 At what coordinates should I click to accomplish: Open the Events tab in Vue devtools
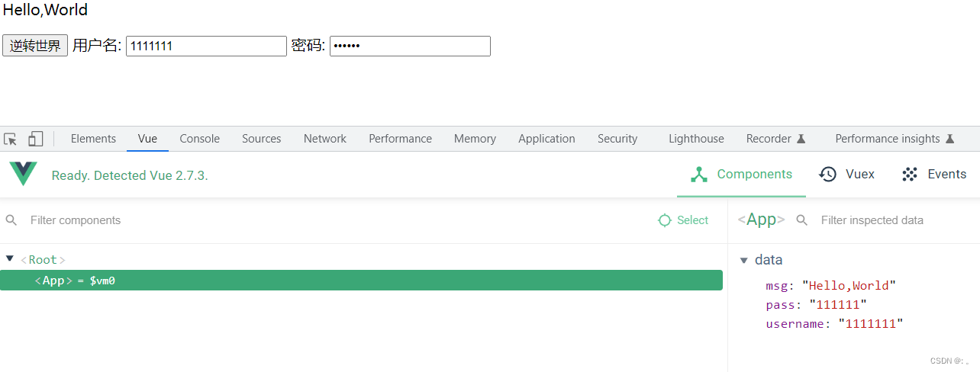934,175
